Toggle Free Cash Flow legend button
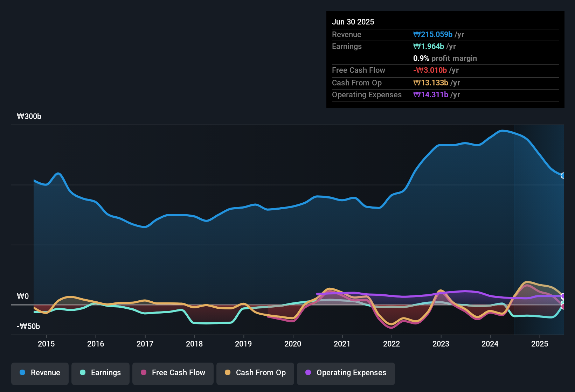Screen dimensions: 575x392 [173, 373]
